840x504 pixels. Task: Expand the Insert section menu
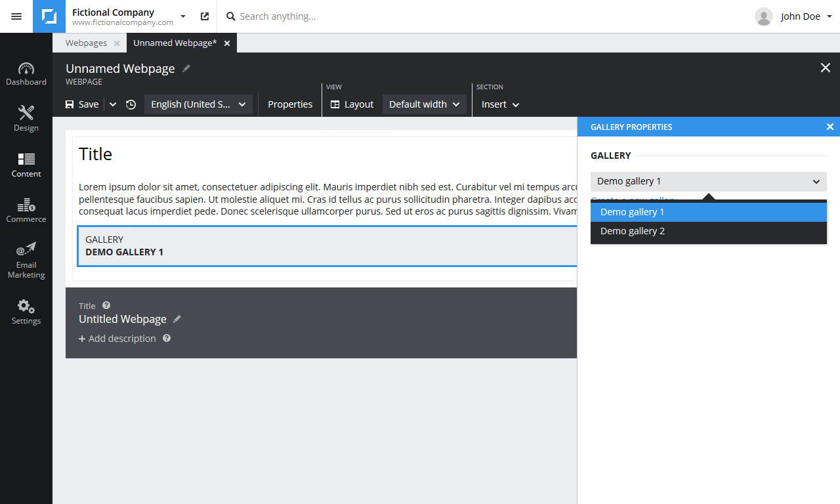tap(500, 104)
